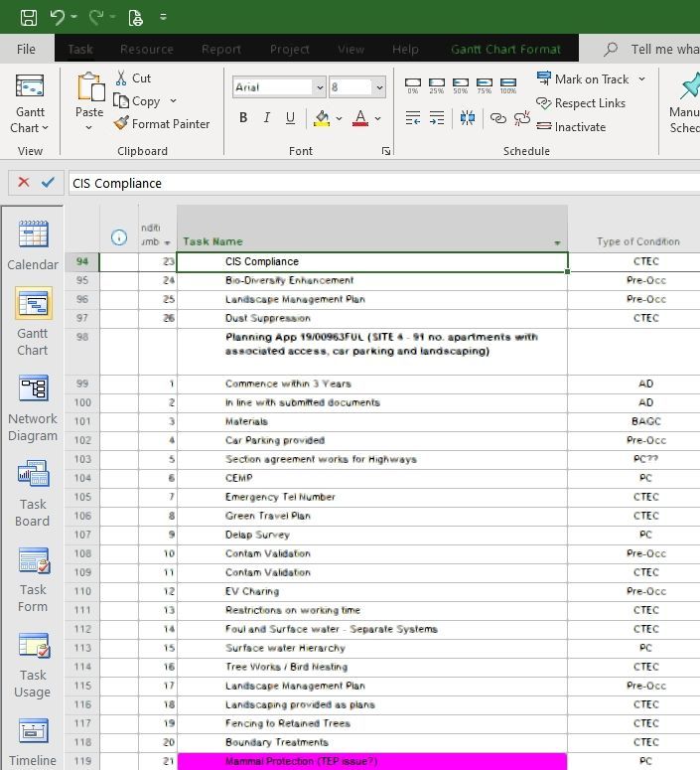Expand the Paste options arrow
Image resolution: width=700 pixels, height=770 pixels.
click(88, 128)
